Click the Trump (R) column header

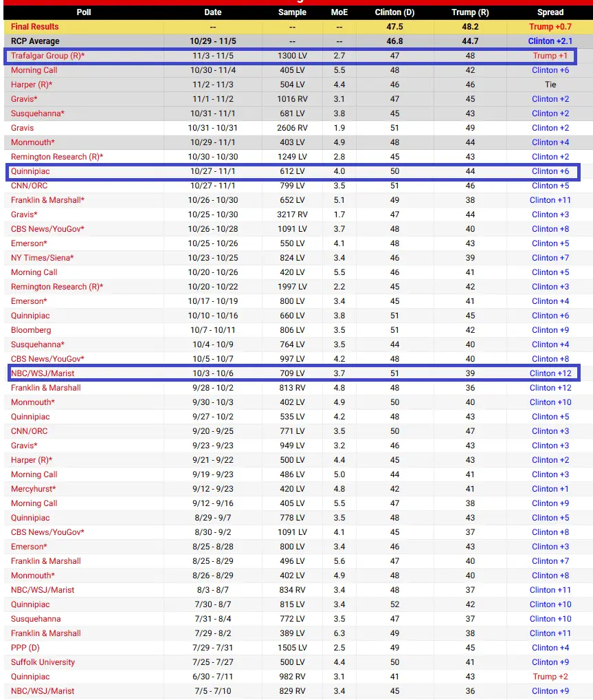[470, 12]
